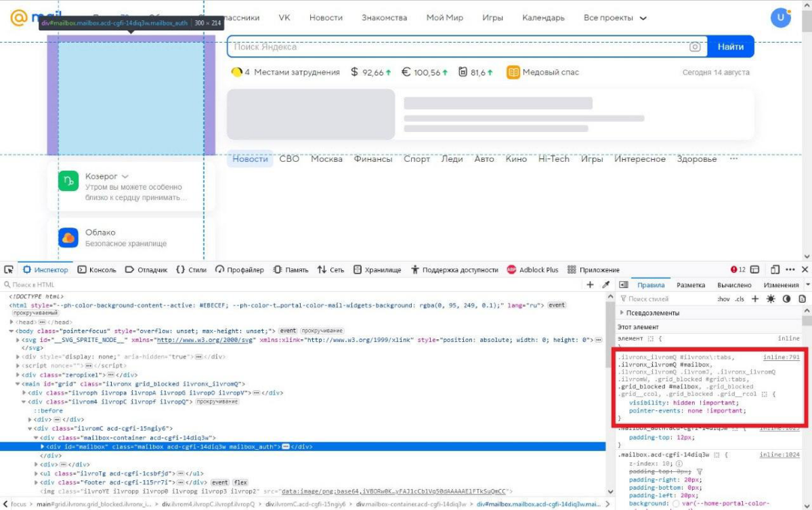Image resolution: width=812 pixels, height=510 pixels.
Task: Toggle dark color scheme simulation
Action: coord(786,299)
